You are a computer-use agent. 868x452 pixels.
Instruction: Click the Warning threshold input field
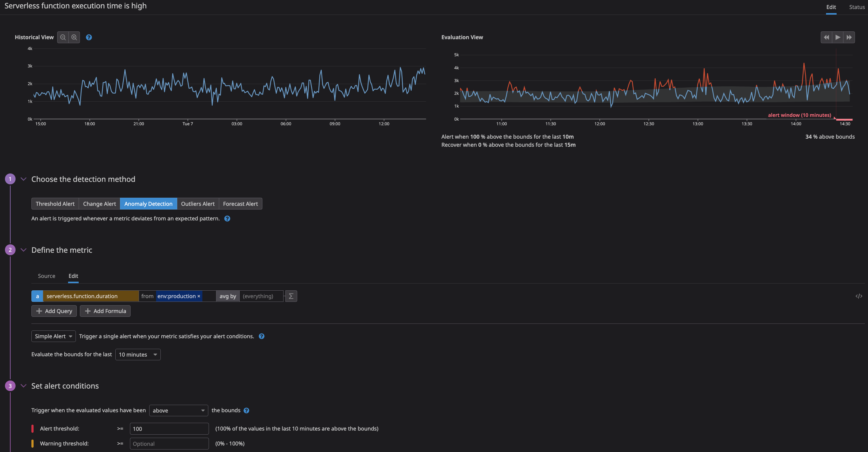(x=169, y=444)
